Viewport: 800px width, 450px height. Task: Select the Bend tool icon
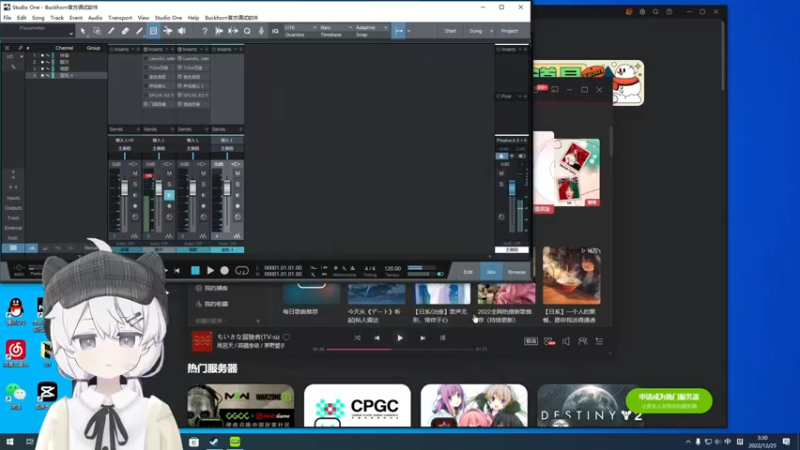167,31
